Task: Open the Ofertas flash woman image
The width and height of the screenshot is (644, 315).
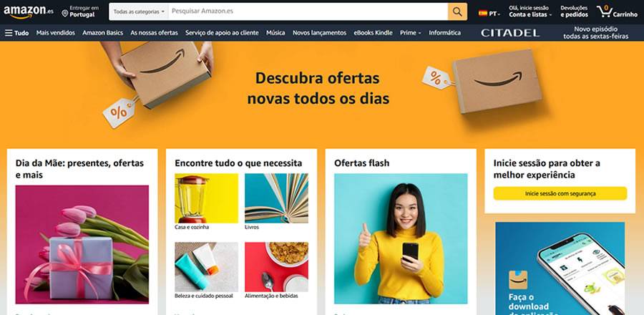Action: pyautogui.click(x=401, y=238)
